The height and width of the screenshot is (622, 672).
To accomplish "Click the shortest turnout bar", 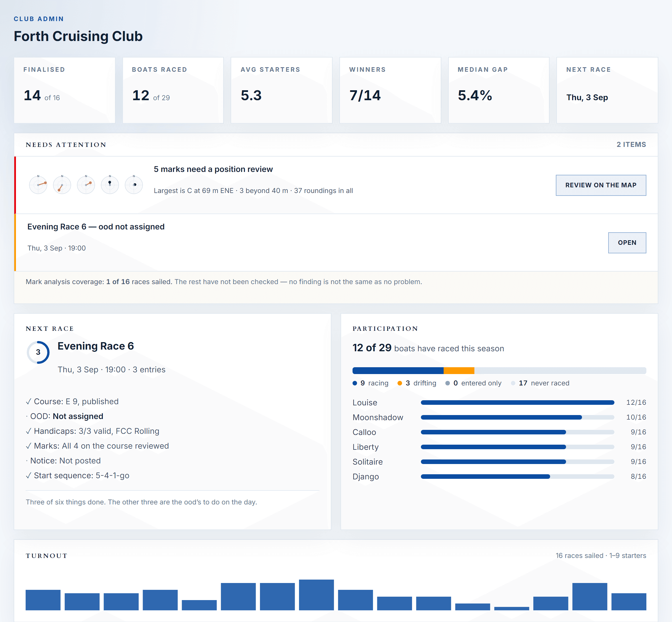I will tap(512, 609).
